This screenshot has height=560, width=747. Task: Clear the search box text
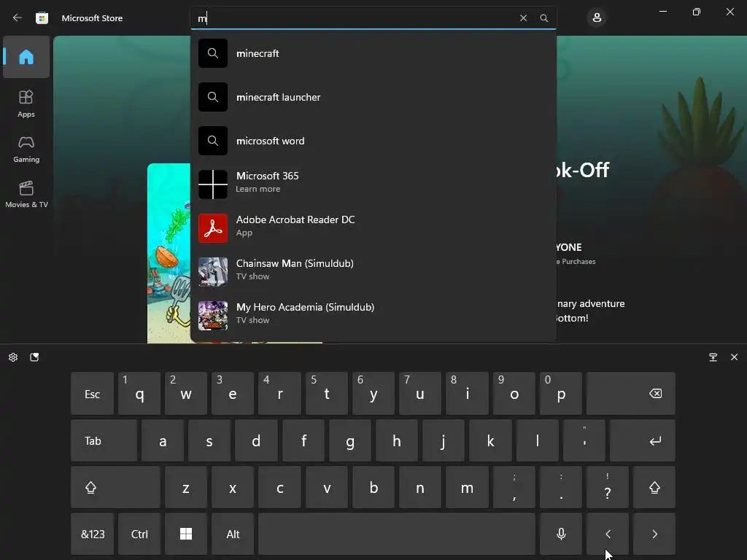[x=523, y=18]
